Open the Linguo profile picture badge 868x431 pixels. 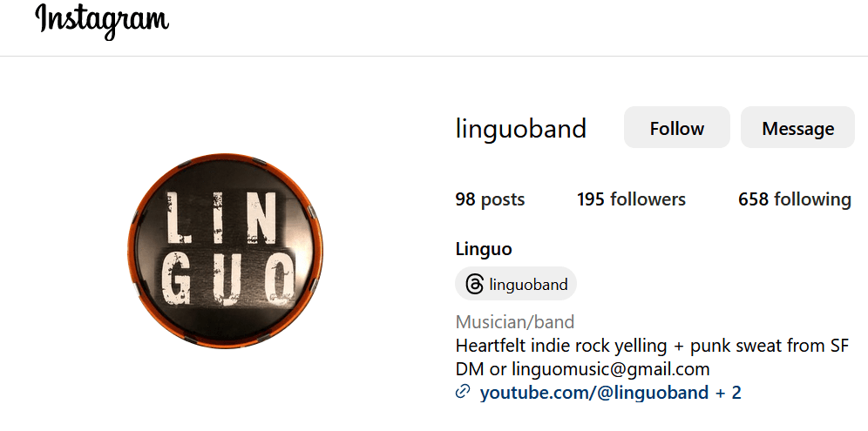226,251
